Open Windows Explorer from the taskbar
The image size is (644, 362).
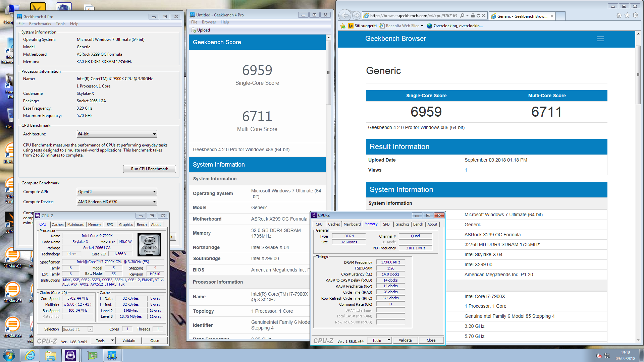[x=50, y=355]
